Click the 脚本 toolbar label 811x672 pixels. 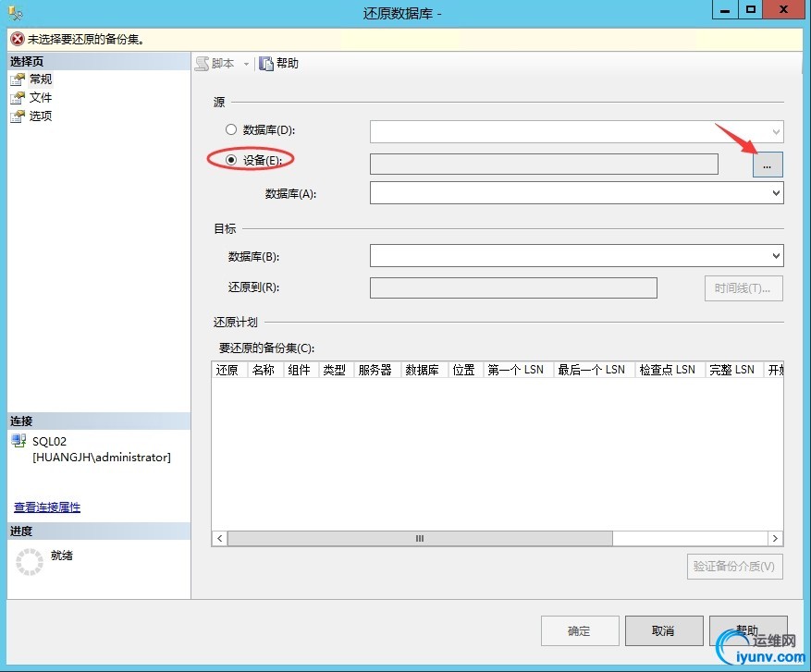(223, 64)
